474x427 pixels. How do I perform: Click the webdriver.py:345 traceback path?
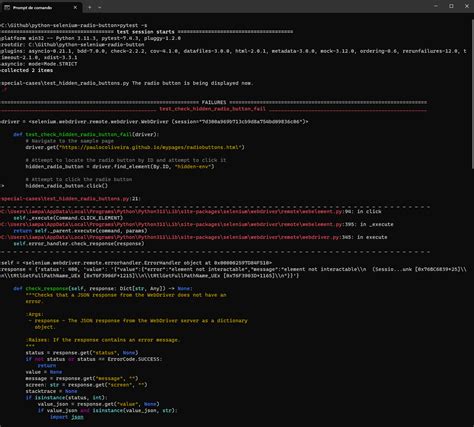point(176,237)
